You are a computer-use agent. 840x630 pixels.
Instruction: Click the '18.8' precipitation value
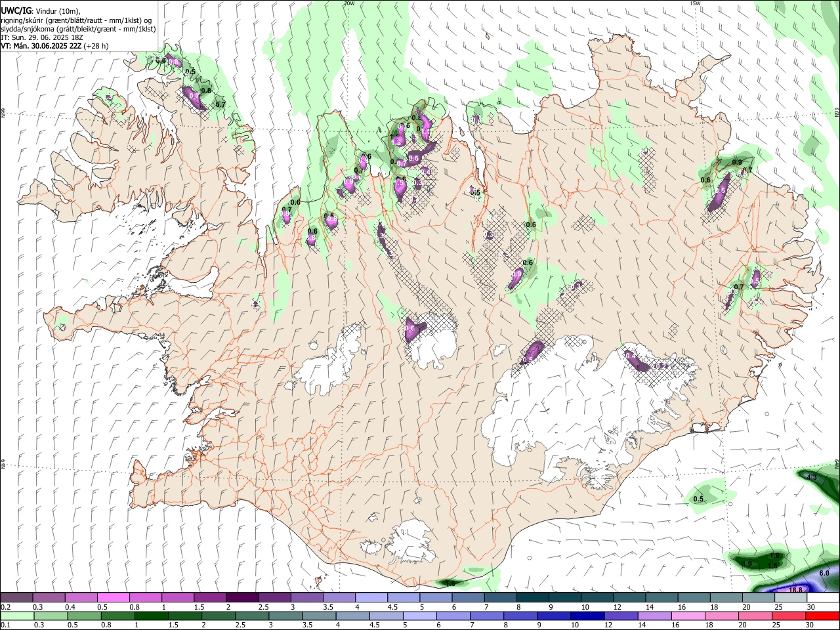[x=795, y=590]
